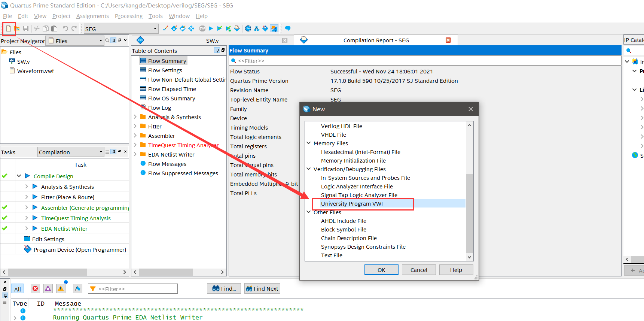
Task: Toggle flagged messages filter icon
Action: (x=77, y=288)
